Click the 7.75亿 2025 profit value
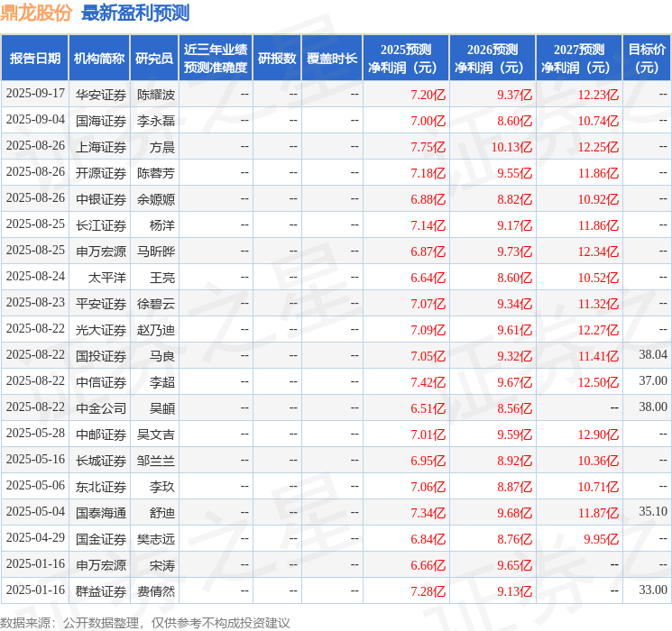 [x=428, y=147]
